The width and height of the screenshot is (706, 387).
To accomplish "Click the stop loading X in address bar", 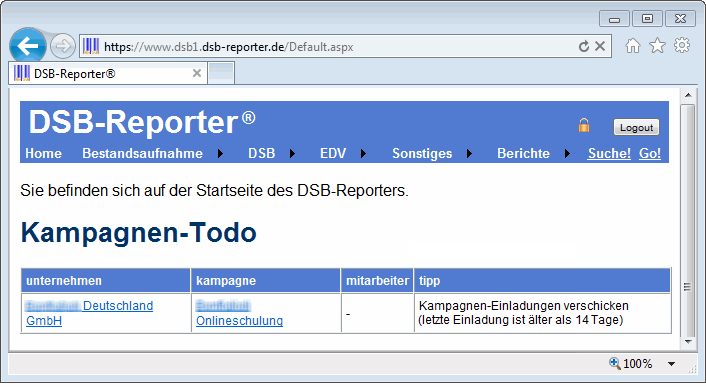I will (600, 46).
